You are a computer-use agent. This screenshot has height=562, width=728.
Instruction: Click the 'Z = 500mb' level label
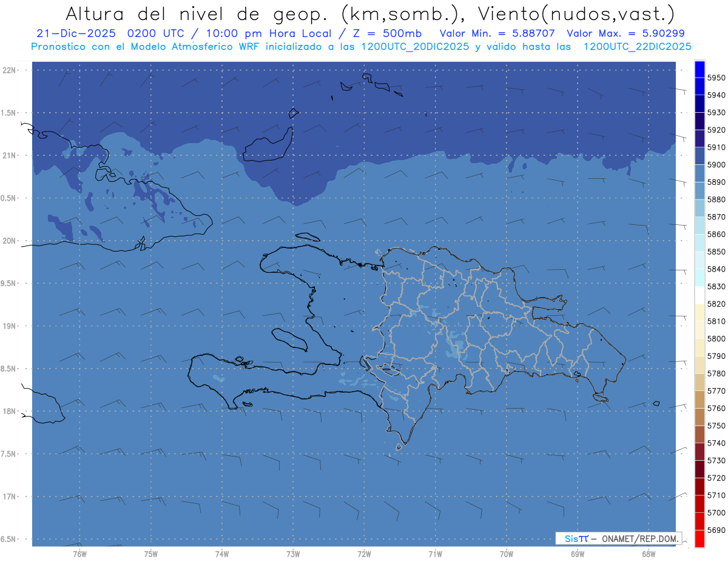point(387,33)
